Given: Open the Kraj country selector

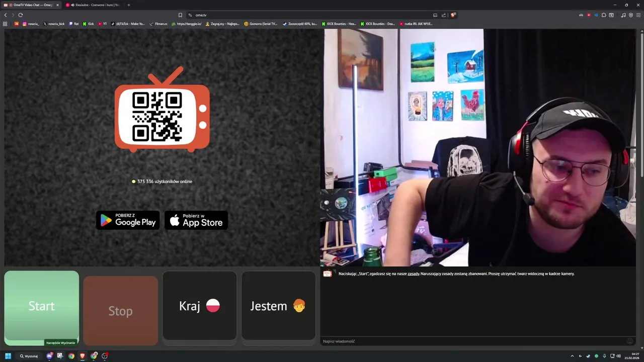Looking at the screenshot, I should pos(200,306).
